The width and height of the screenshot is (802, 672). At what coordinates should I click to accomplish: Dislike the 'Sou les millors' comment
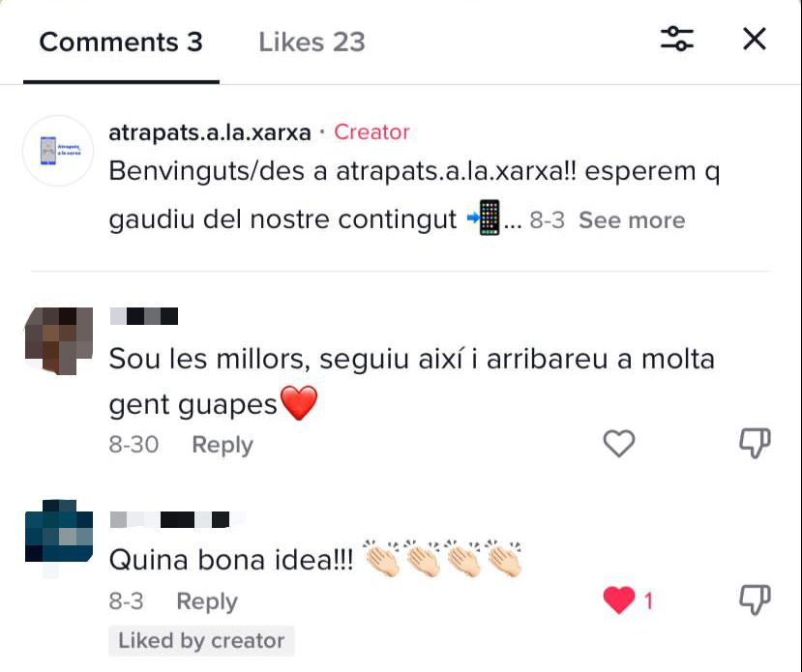click(x=755, y=443)
